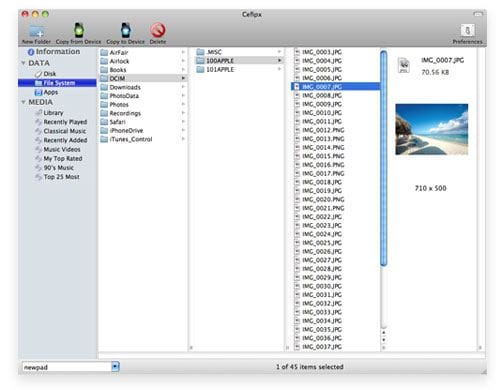
Task: Click the red Delete toolbar icon
Action: 157,30
